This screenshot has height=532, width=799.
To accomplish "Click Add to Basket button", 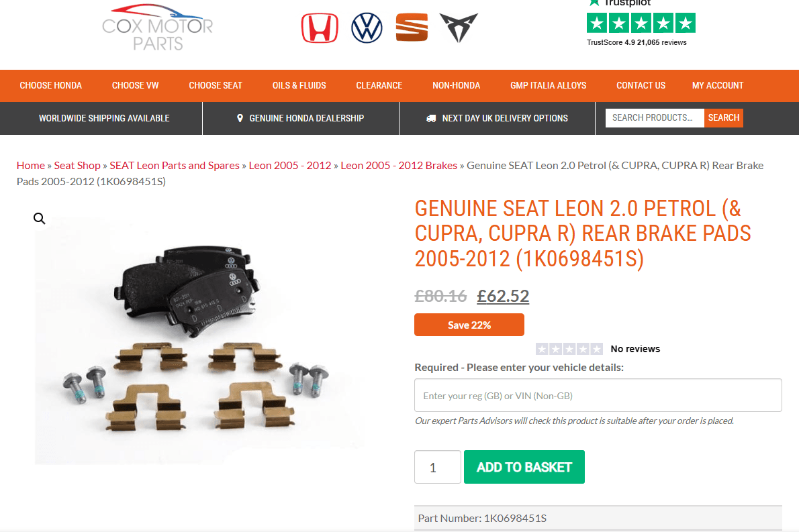I will [x=524, y=467].
